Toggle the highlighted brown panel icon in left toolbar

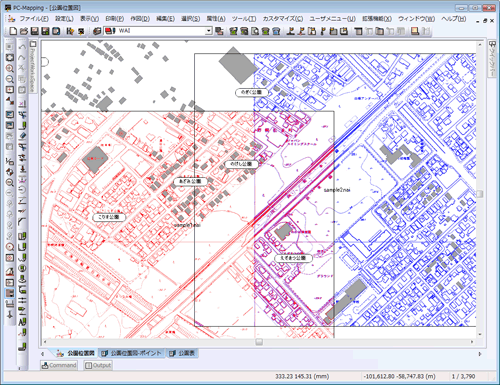(x=10, y=293)
